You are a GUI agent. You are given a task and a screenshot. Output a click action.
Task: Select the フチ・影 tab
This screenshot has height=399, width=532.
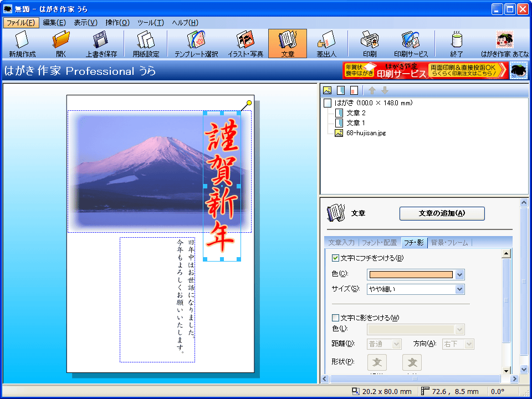click(x=414, y=243)
